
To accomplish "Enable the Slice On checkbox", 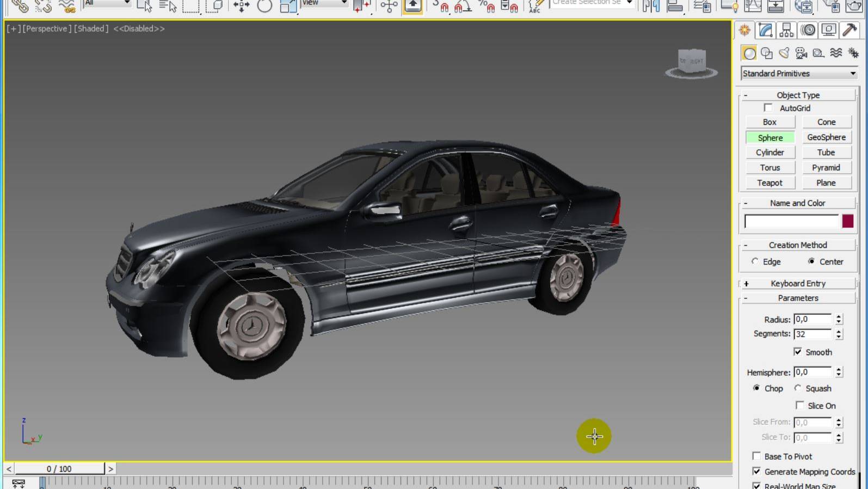I will pos(800,405).
